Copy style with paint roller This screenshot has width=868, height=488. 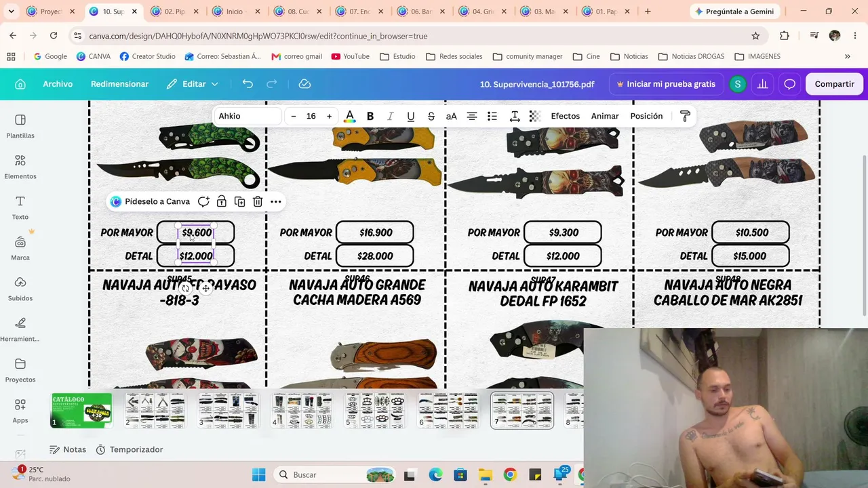(685, 116)
